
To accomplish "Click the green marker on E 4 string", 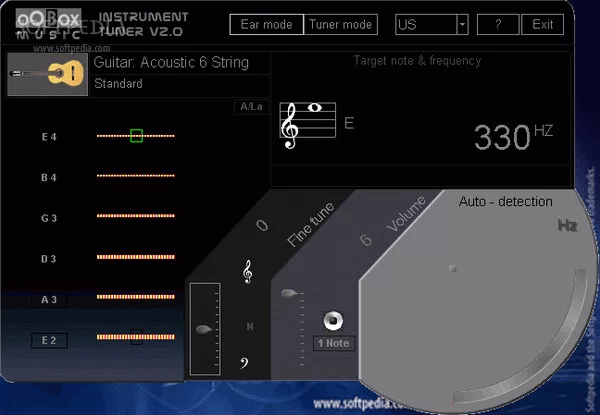I will point(137,135).
